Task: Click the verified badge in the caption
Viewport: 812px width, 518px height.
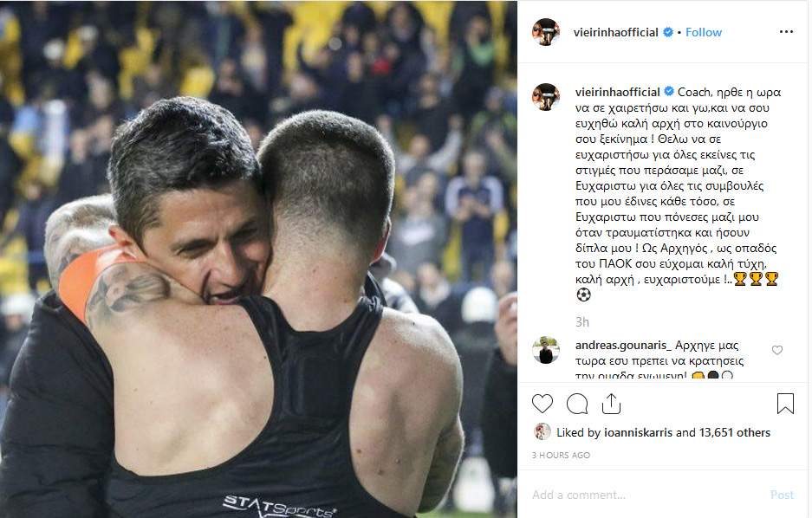Action: [668, 92]
